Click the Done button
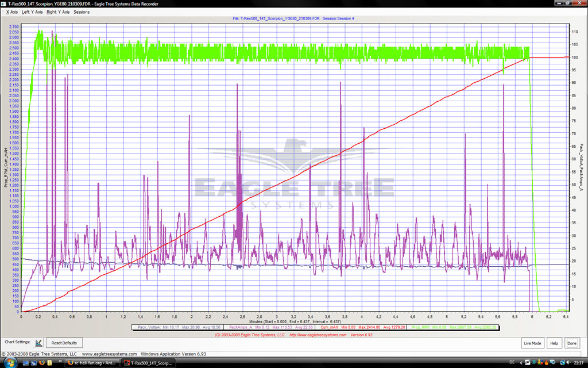 click(572, 343)
